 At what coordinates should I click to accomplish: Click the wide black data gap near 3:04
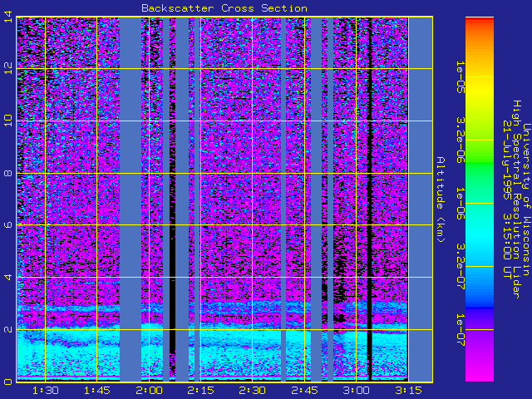click(x=370, y=199)
